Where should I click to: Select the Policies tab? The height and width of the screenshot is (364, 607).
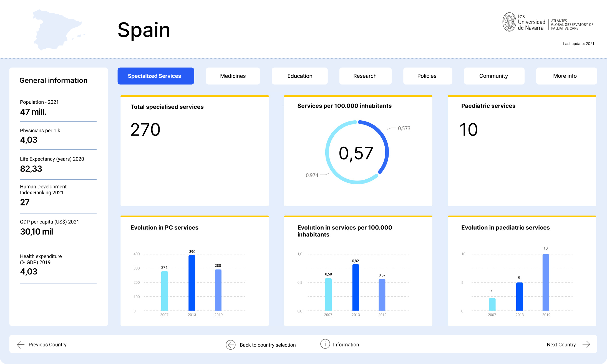(427, 76)
